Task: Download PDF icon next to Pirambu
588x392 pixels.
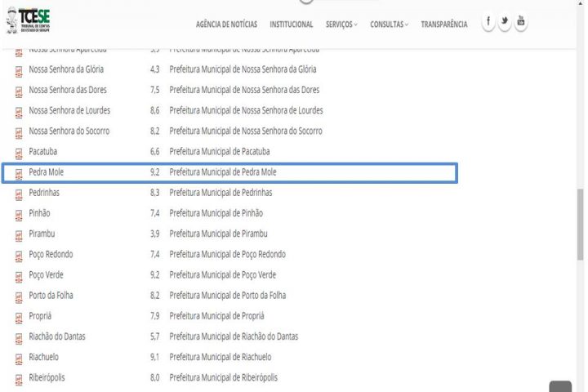Action: 18,235
